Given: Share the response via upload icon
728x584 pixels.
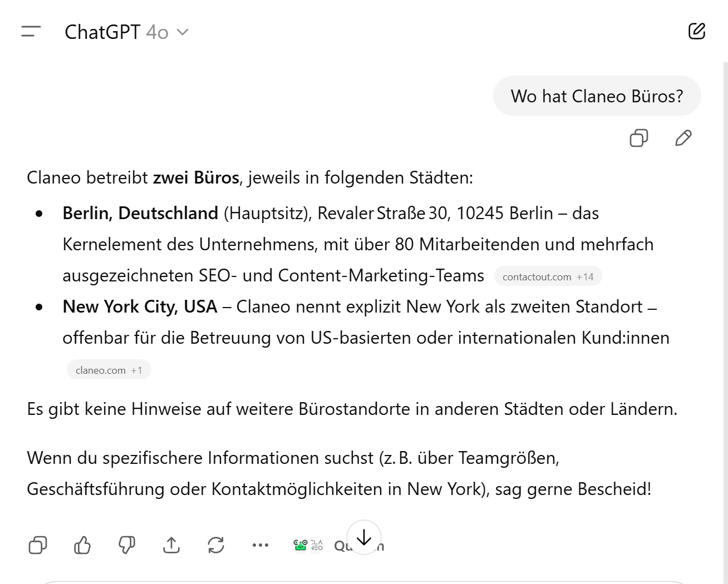Looking at the screenshot, I should (x=171, y=546).
